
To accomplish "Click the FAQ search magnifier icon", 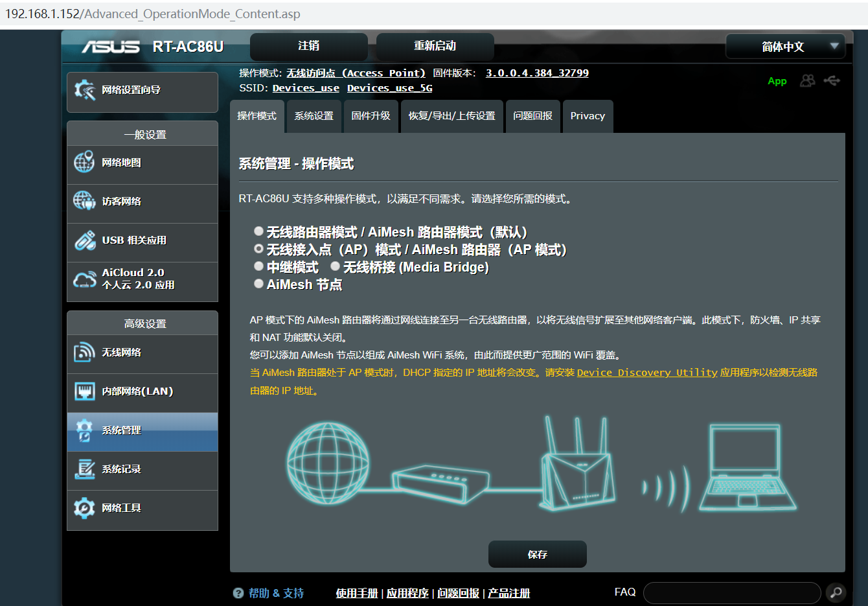I will click(x=836, y=592).
